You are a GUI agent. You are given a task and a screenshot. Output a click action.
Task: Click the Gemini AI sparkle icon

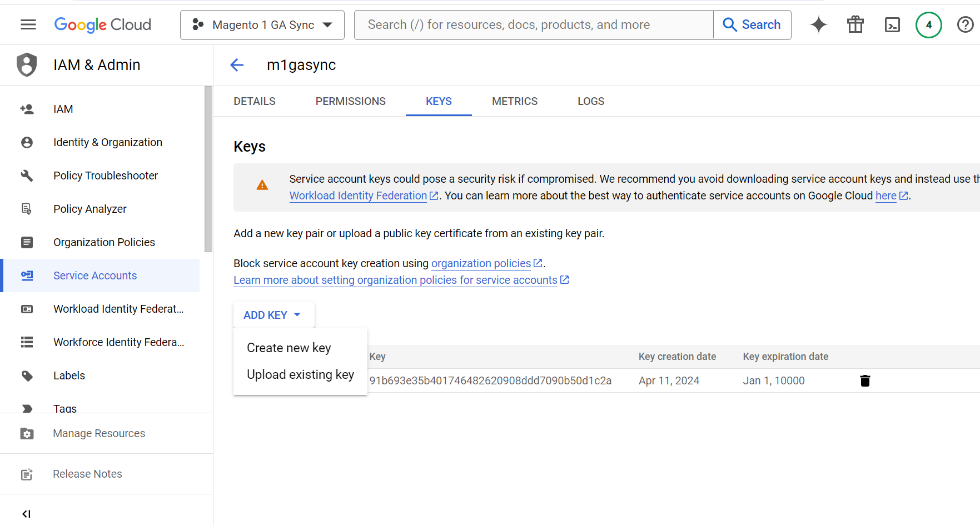pyautogui.click(x=818, y=24)
